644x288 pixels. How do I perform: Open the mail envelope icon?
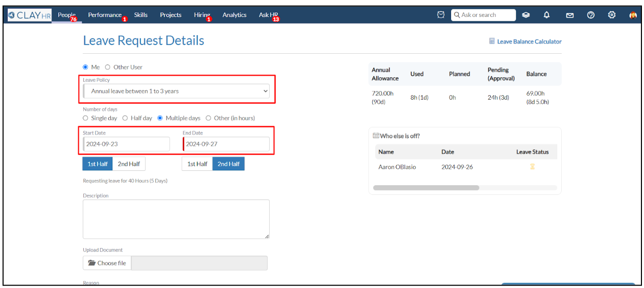pyautogui.click(x=569, y=15)
